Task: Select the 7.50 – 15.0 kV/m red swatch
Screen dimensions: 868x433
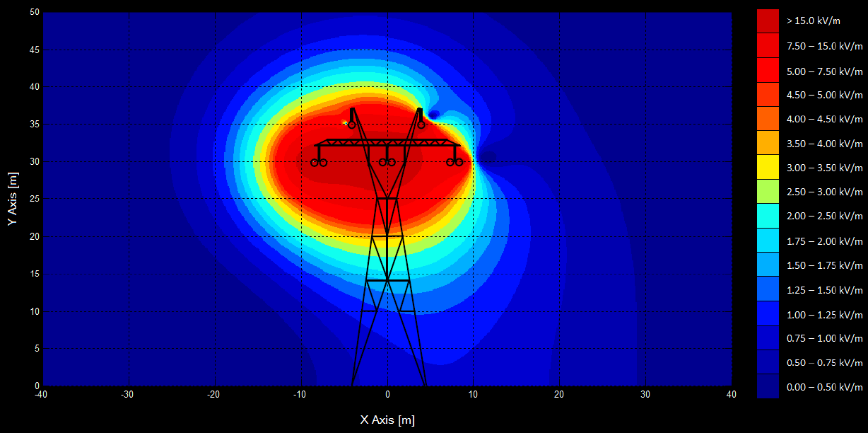Action: (x=768, y=45)
